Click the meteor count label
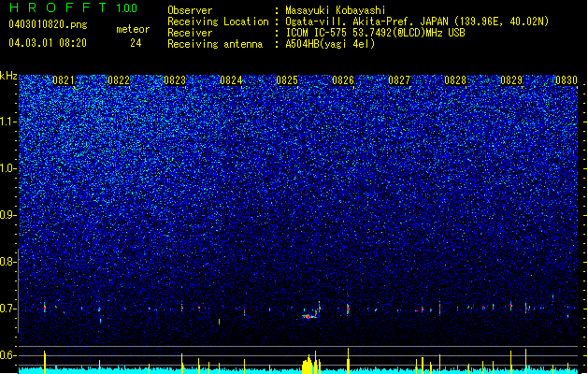This screenshot has width=588, height=374. click(133, 29)
